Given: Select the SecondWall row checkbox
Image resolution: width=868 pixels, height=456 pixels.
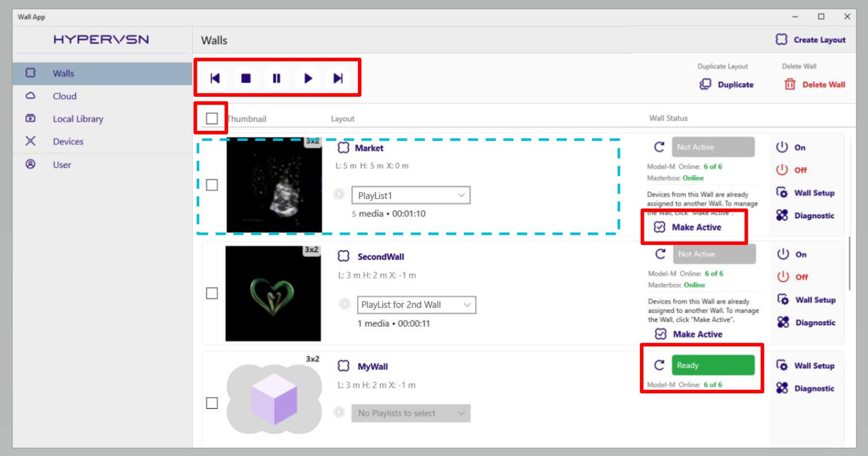Looking at the screenshot, I should click(212, 294).
